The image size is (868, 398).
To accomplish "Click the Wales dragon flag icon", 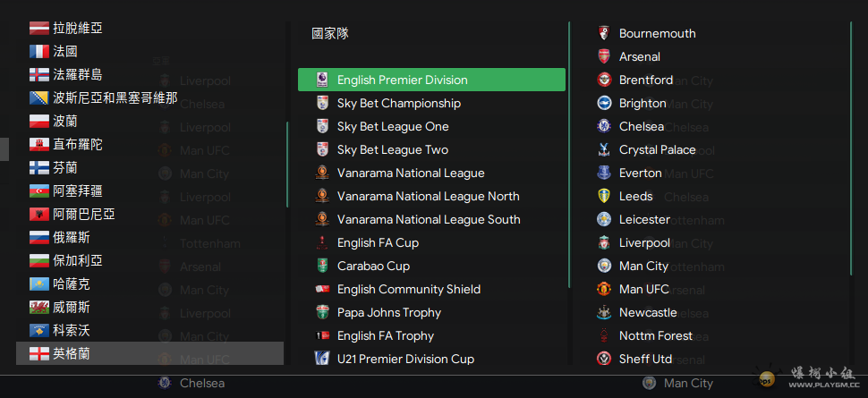I will (39, 307).
